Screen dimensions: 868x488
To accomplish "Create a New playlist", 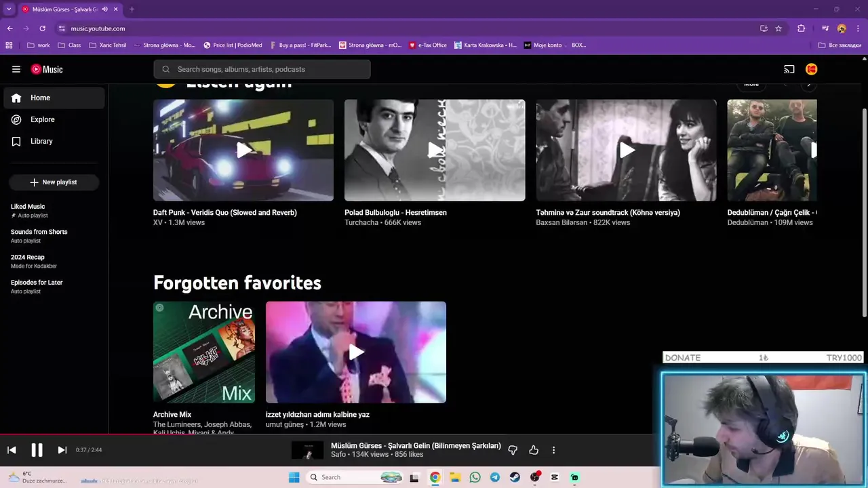I will click(54, 182).
